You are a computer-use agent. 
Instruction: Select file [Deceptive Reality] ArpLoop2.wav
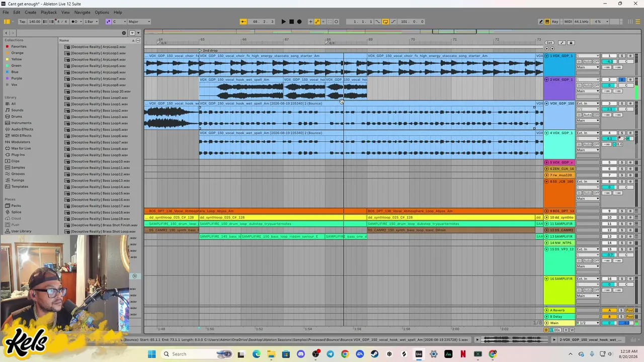tap(98, 47)
